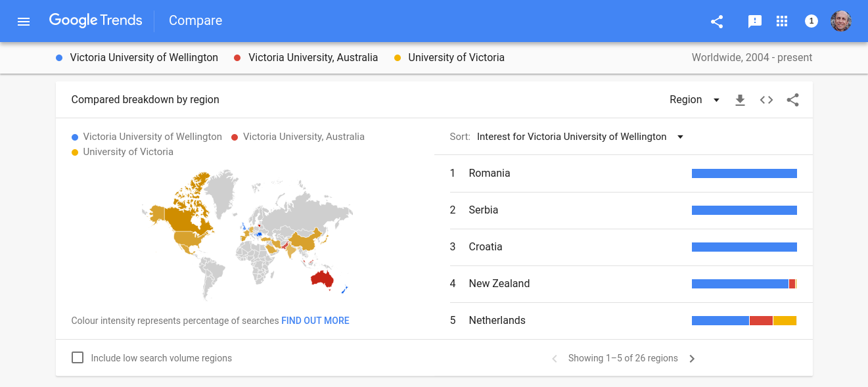Viewport: 868px width, 387px height.
Task: Go to previous page of regions
Action: point(555,359)
